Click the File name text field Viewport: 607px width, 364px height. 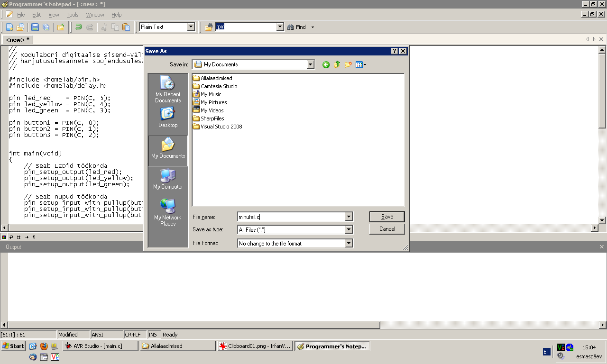pos(291,217)
